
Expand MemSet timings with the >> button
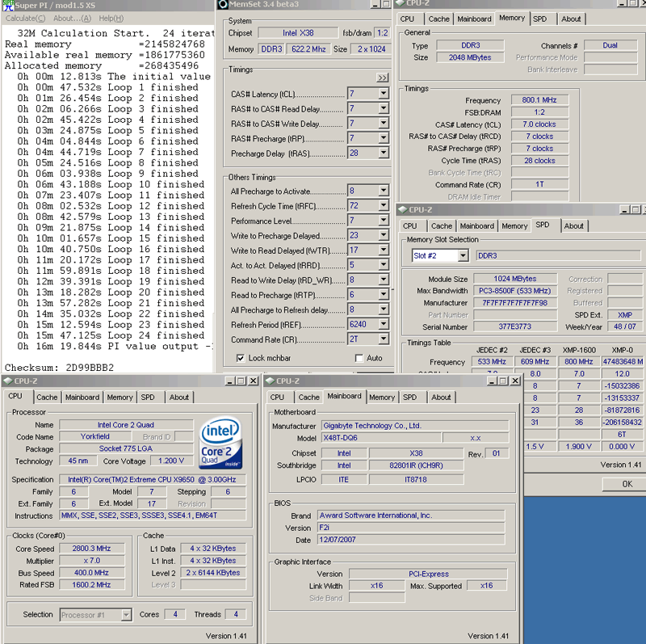click(x=382, y=78)
